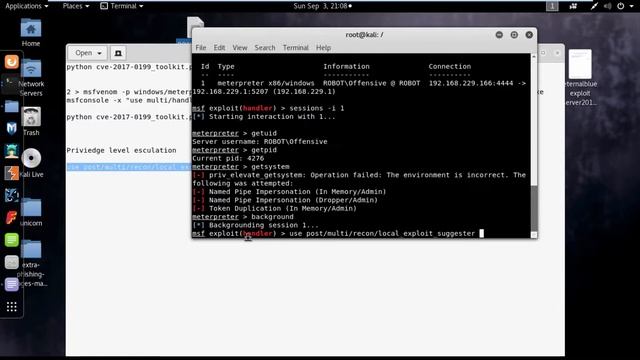
Task: Open the terminal's Terminal menu
Action: [296, 48]
